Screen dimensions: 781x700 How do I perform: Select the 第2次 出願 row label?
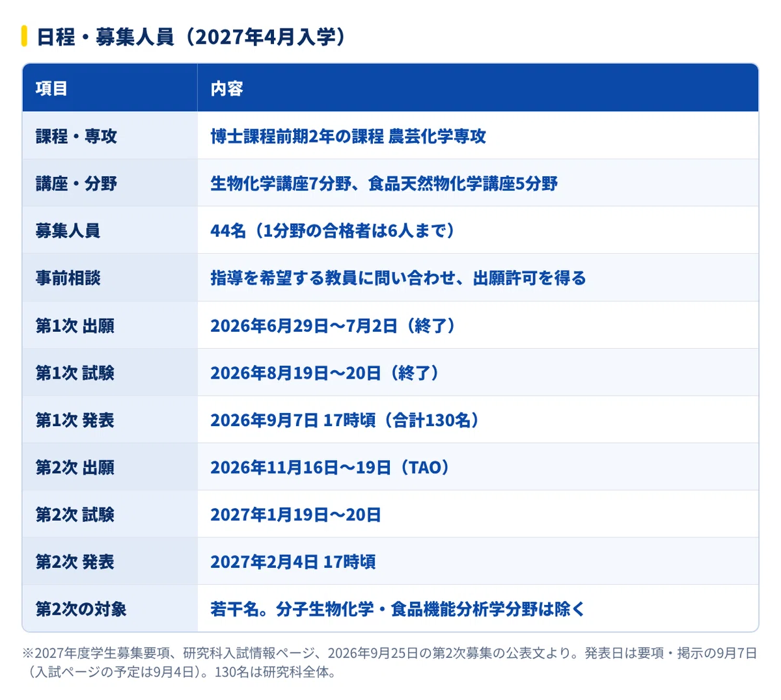point(75,467)
